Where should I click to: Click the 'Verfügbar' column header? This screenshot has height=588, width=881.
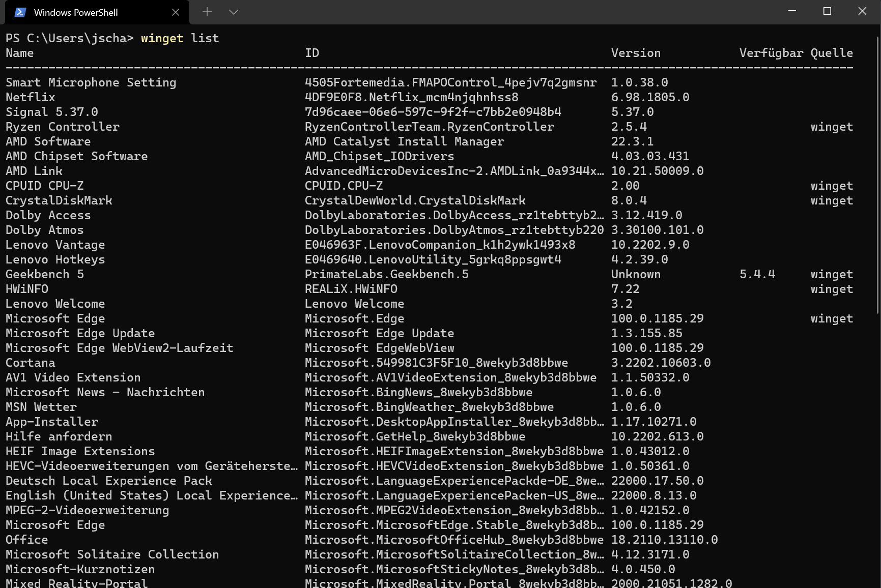coord(771,53)
